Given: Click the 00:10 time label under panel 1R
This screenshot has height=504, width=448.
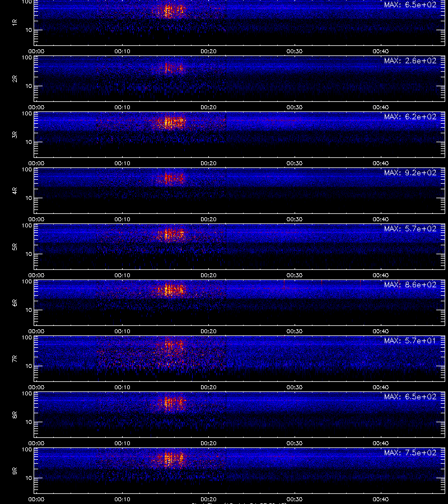Looking at the screenshot, I should (x=123, y=52).
